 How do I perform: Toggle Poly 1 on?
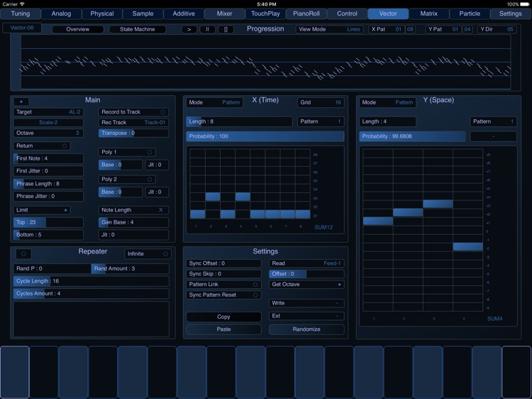[x=127, y=152]
